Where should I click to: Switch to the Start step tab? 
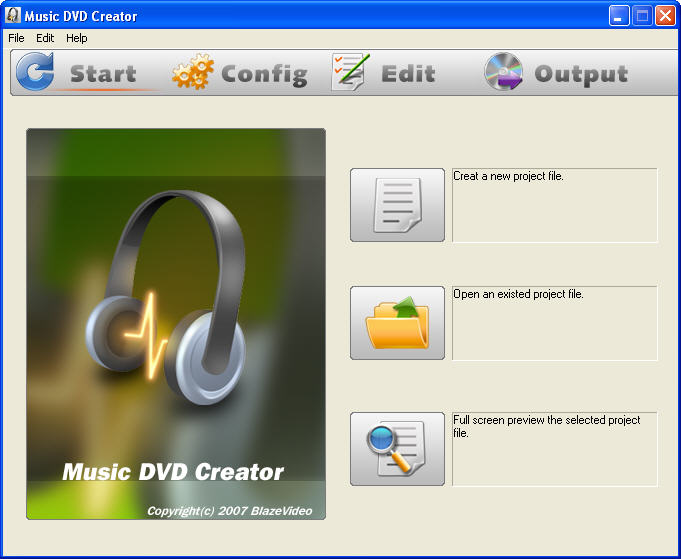[103, 73]
